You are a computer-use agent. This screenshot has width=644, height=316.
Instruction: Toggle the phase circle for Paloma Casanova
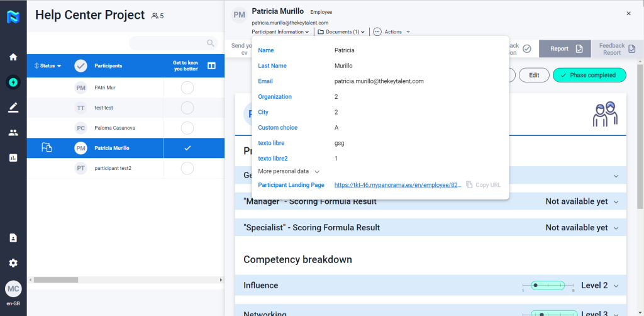(187, 128)
